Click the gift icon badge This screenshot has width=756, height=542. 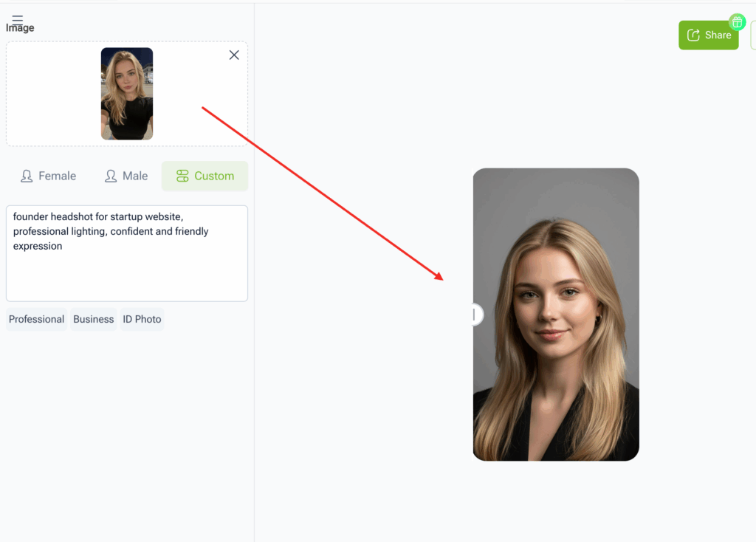point(737,21)
